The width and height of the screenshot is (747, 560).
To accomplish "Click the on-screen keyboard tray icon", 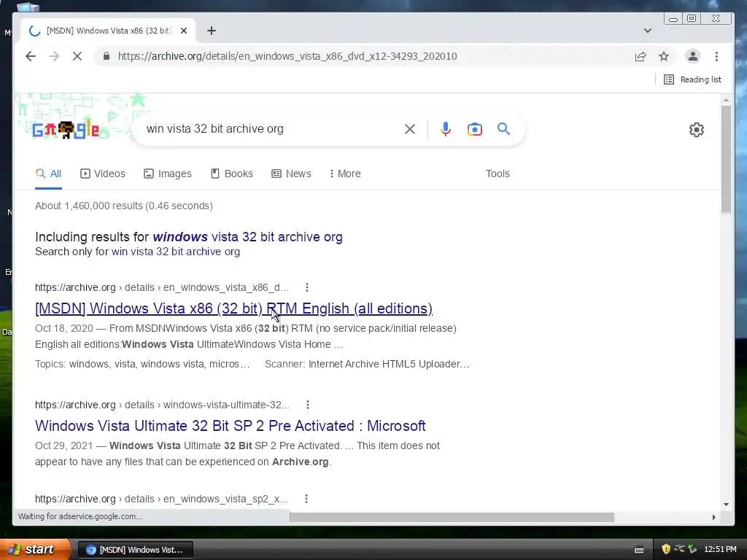I will click(x=639, y=550).
